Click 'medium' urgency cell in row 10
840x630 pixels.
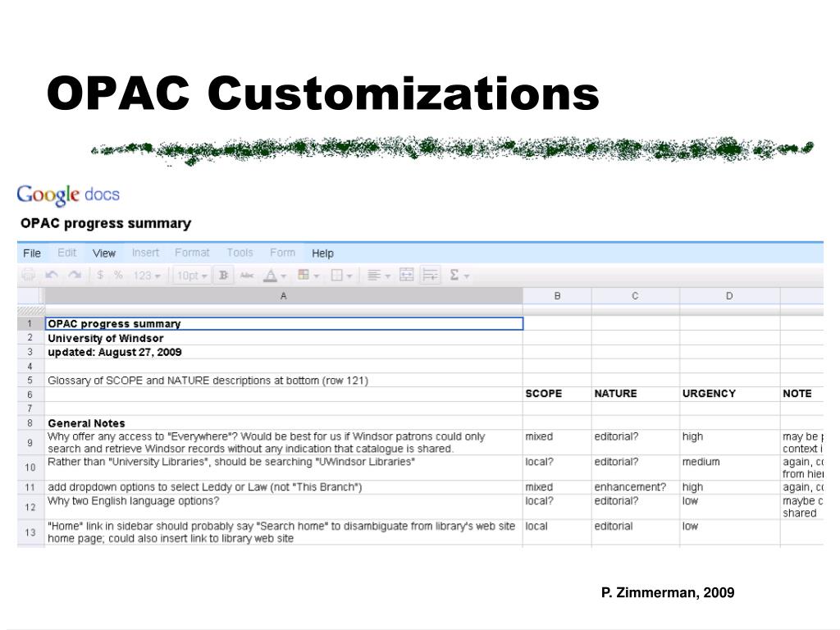tap(729, 468)
